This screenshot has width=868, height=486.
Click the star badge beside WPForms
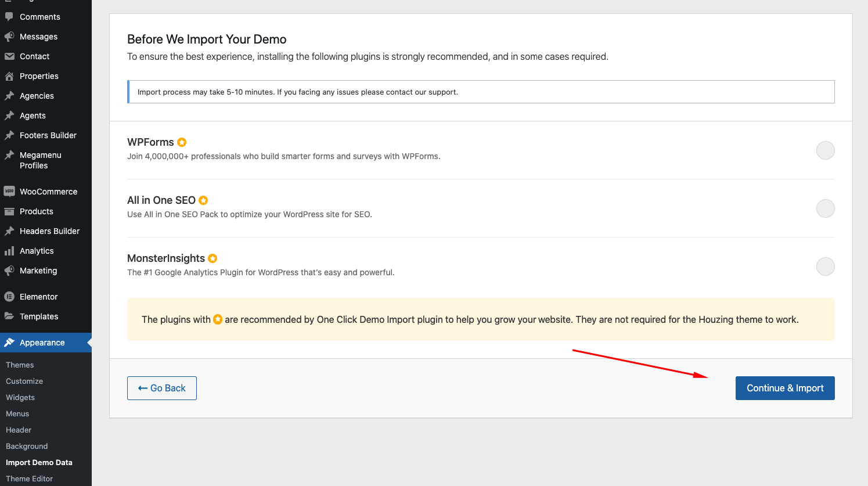[x=182, y=142]
